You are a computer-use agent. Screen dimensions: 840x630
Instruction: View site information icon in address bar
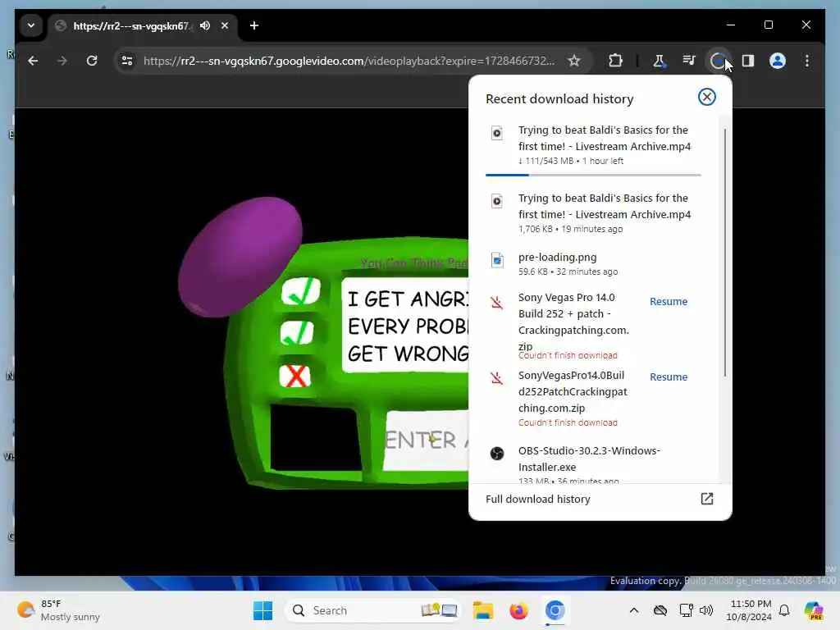click(x=127, y=61)
